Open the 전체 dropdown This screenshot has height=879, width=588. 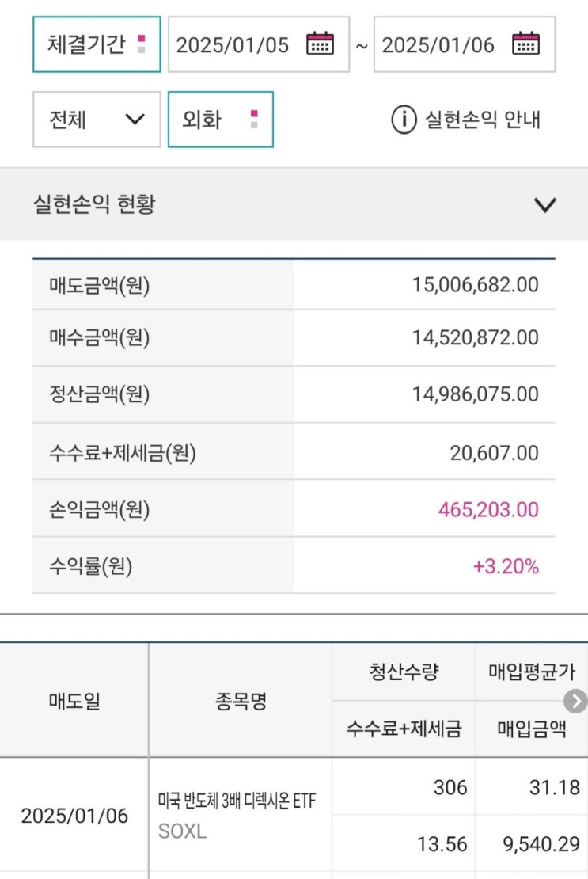(97, 120)
